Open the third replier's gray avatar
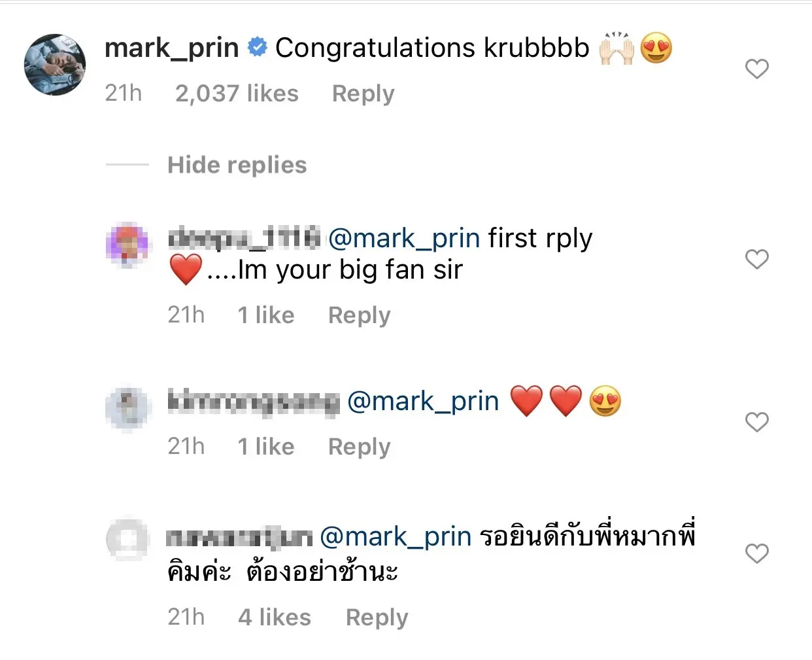This screenshot has height=660, width=812. point(128,540)
